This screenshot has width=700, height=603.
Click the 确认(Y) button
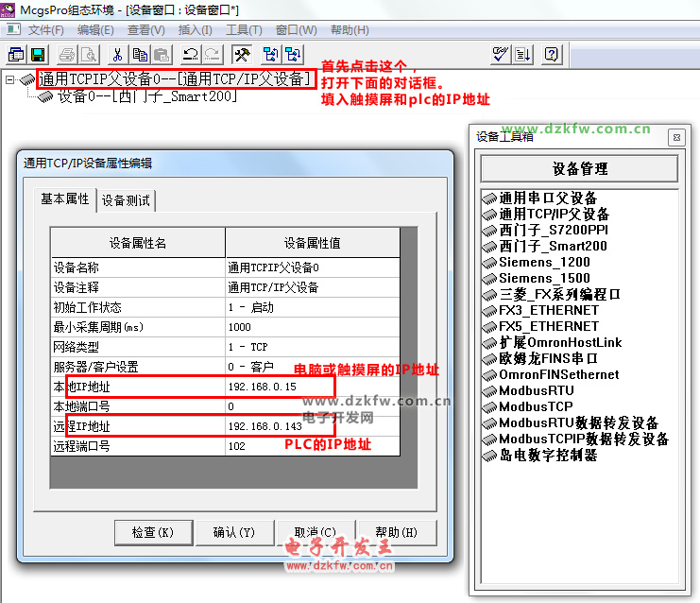click(x=234, y=532)
